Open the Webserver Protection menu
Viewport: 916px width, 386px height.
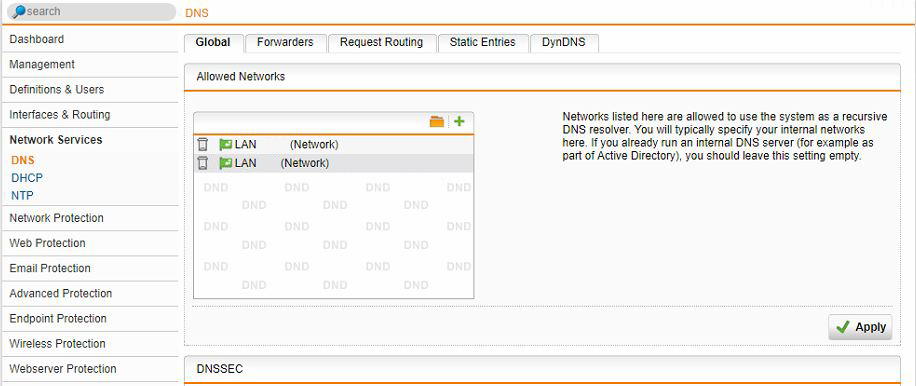coord(89,369)
